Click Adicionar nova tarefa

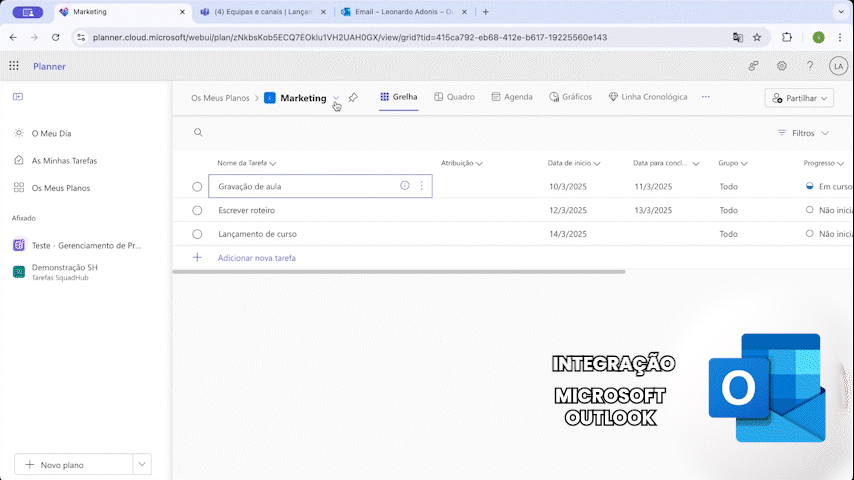click(257, 258)
